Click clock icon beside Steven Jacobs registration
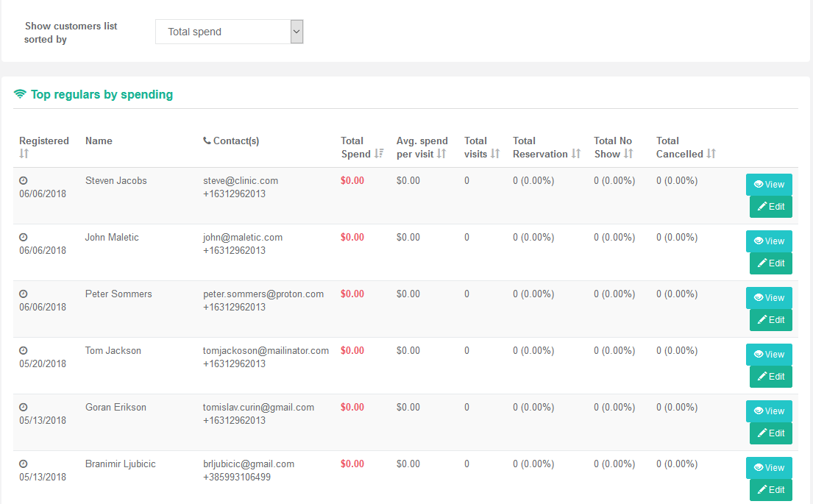The height and width of the screenshot is (504, 813). click(24, 180)
